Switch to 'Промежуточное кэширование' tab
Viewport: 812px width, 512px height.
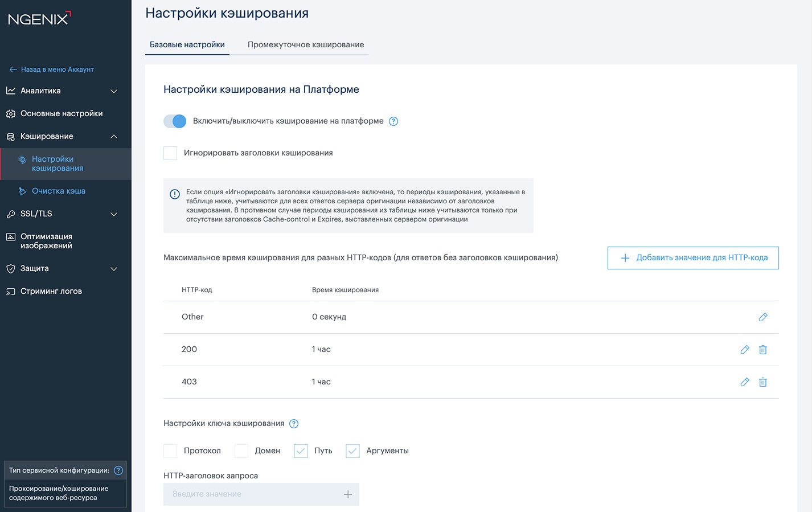tap(306, 45)
